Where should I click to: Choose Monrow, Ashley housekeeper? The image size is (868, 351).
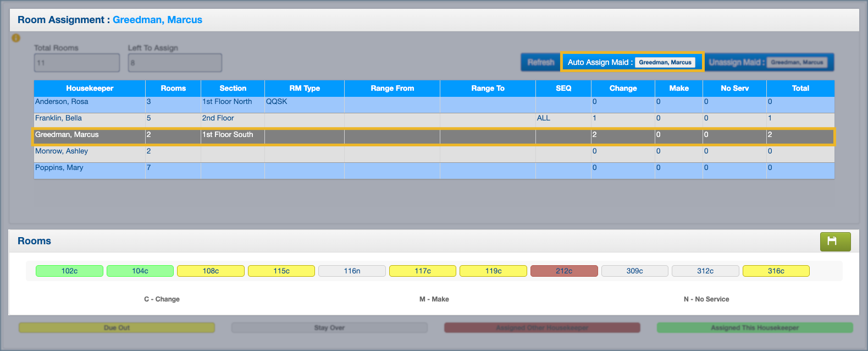coord(62,151)
